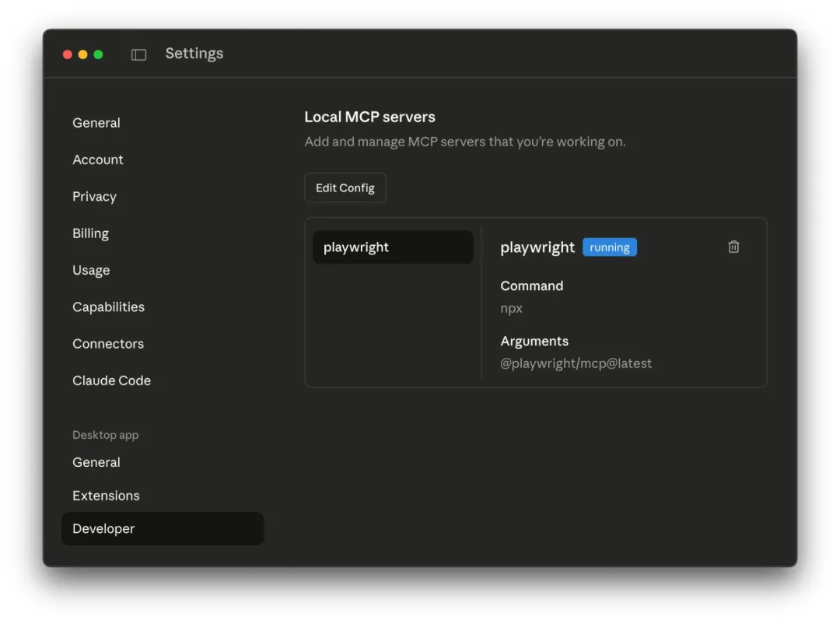Click the Command label

pos(531,286)
